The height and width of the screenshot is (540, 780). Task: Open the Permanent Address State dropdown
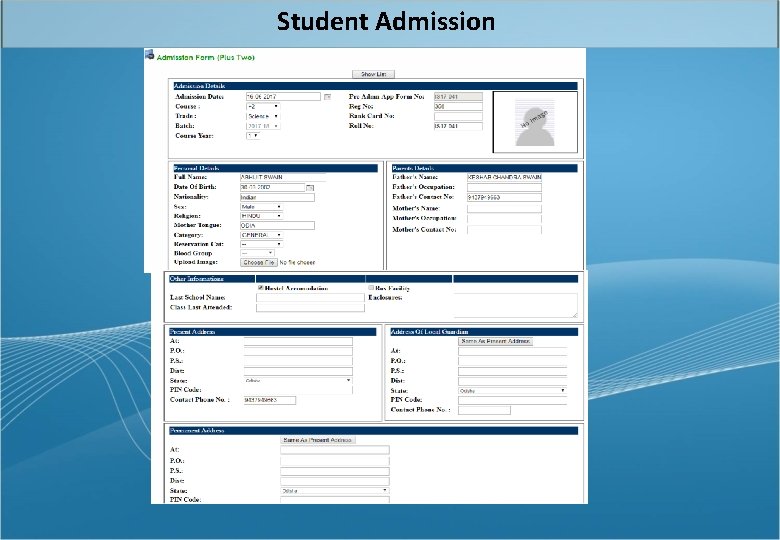[x=335, y=491]
